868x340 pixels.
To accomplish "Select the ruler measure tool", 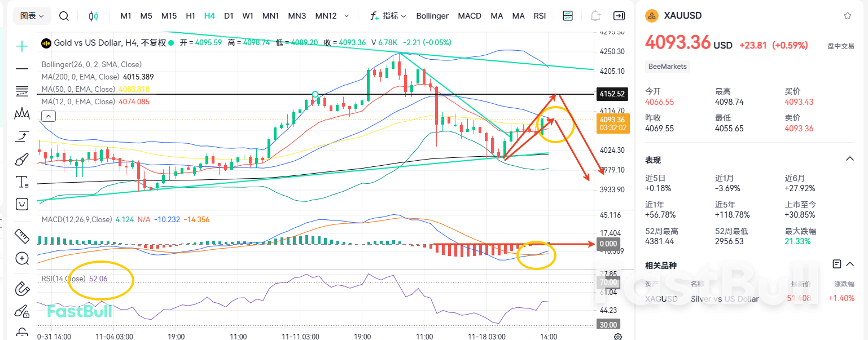I will (22, 236).
